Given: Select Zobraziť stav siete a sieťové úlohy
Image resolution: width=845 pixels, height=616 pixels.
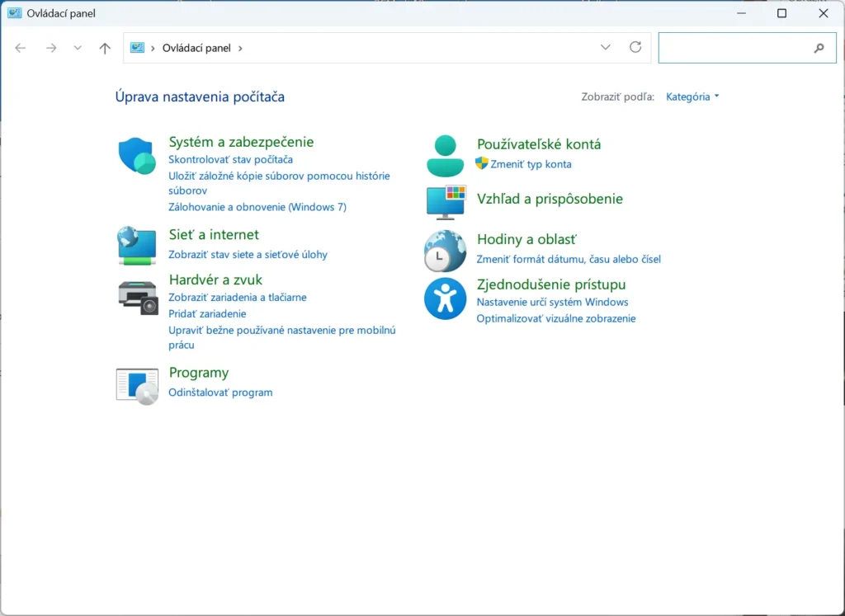Looking at the screenshot, I should [248, 256].
